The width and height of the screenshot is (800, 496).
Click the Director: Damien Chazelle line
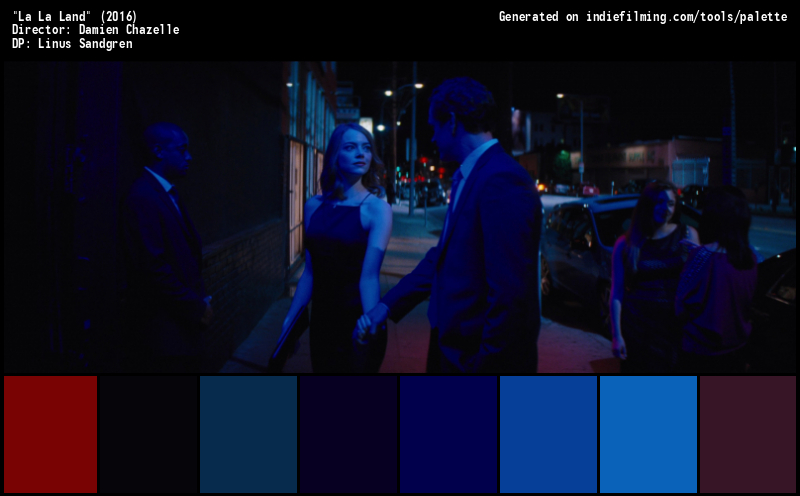pos(95,30)
